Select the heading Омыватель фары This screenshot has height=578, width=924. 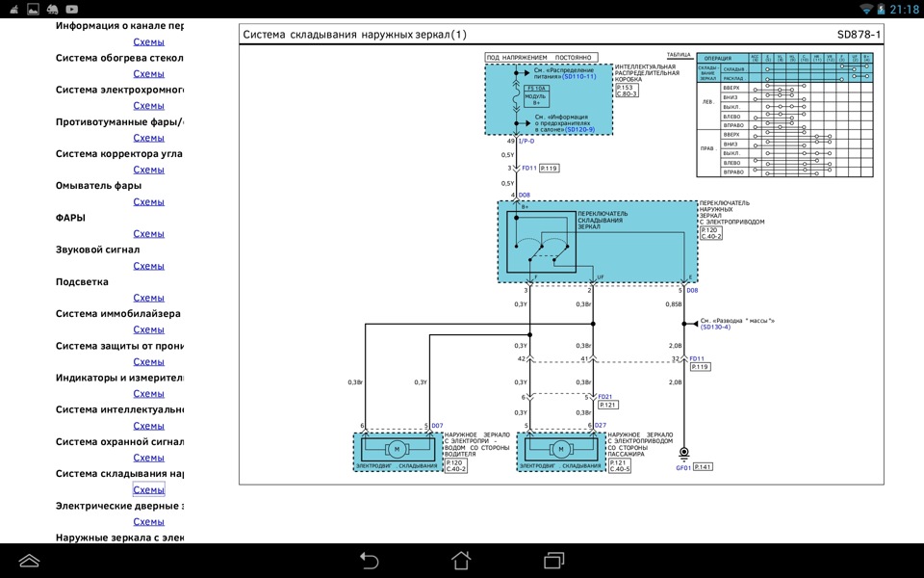point(98,186)
